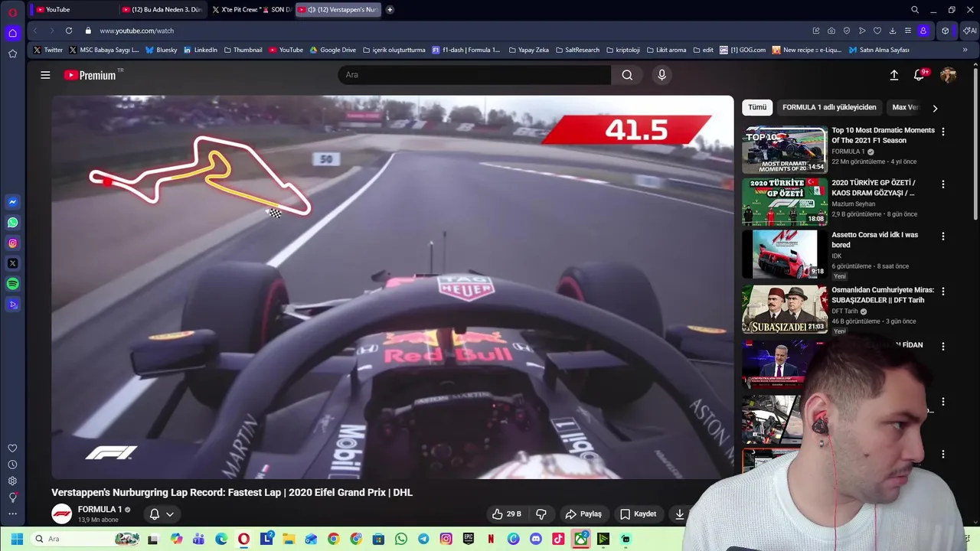
Task: Open the Yapay Zeka bookmarks folder
Action: tap(528, 50)
